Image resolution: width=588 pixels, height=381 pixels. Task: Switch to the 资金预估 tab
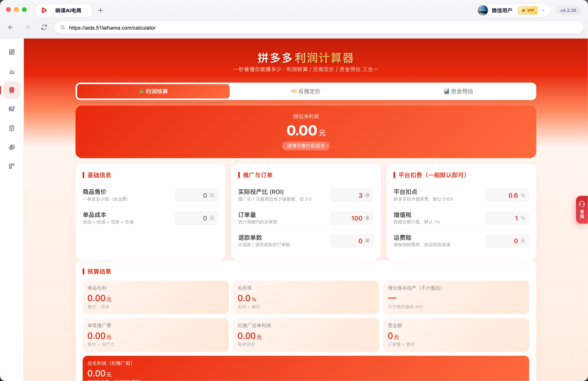pyautogui.click(x=459, y=91)
